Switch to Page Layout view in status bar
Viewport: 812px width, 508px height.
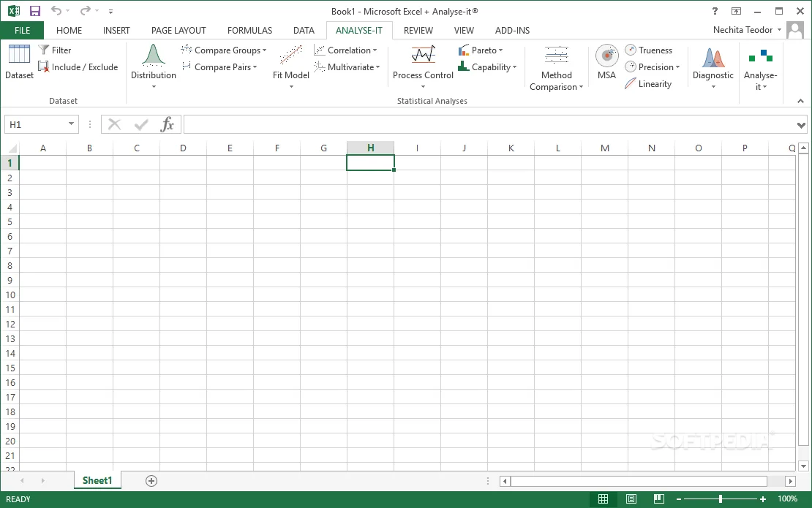pyautogui.click(x=631, y=499)
